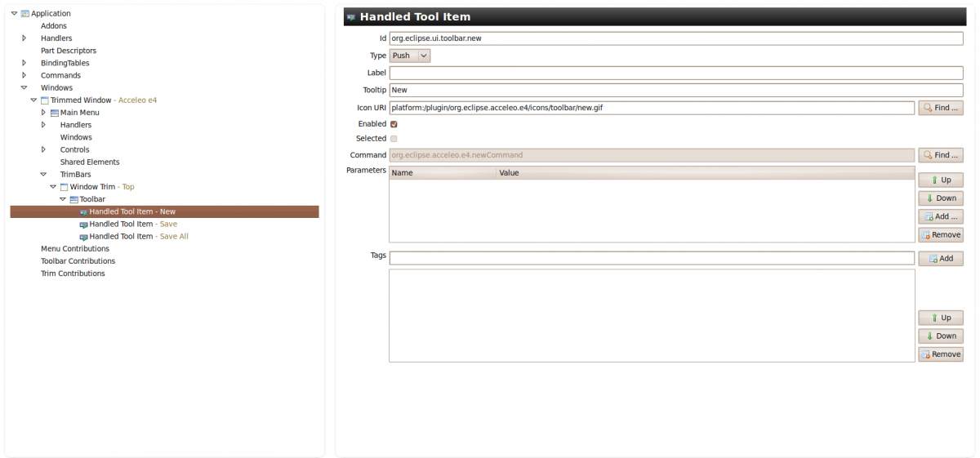
Task: Expand the Commands tree node
Action: coord(24,75)
